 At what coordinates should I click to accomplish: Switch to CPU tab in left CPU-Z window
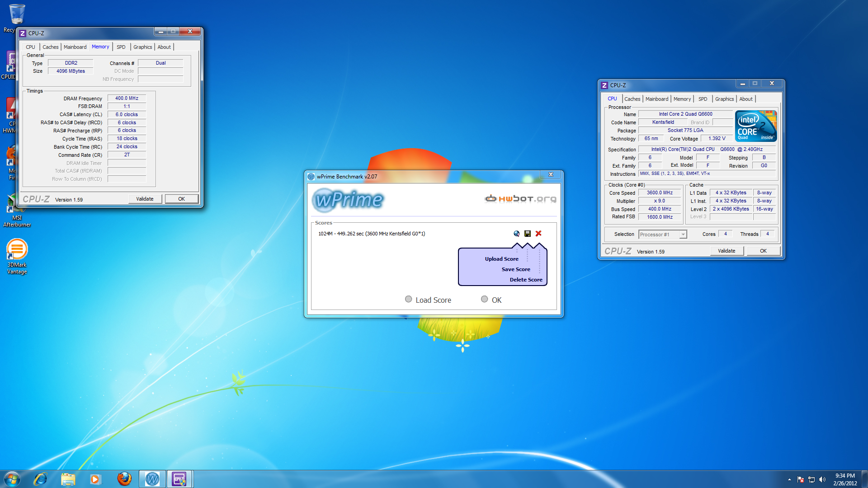[x=30, y=47]
